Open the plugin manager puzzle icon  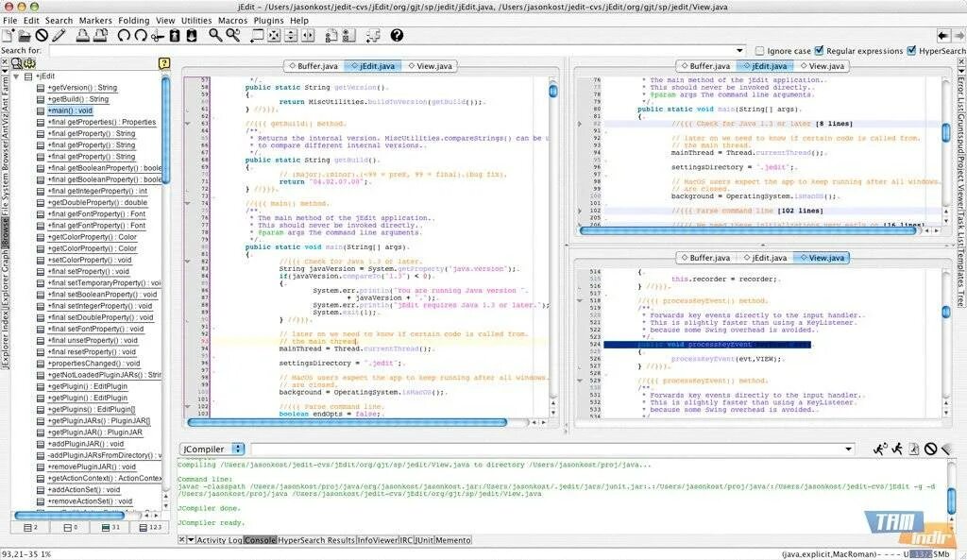[x=372, y=35]
